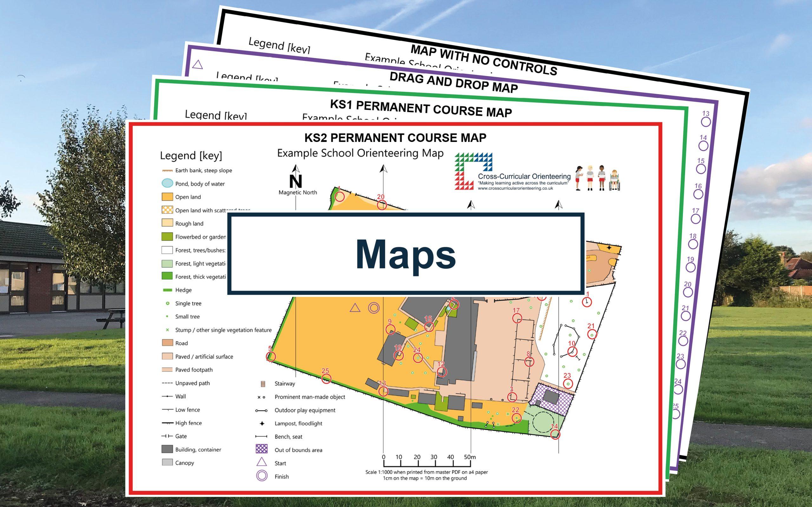
Task: Click the Pond body of water symbol
Action: coord(167,183)
